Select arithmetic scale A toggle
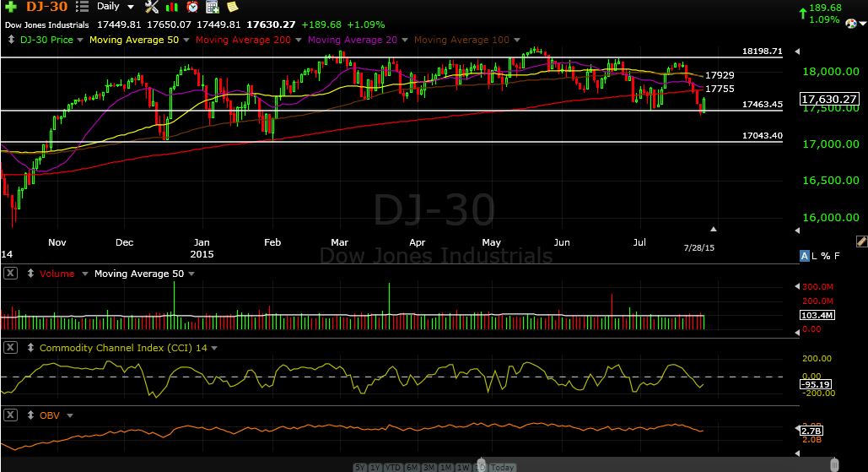The height and width of the screenshot is (472, 868). pyautogui.click(x=805, y=256)
